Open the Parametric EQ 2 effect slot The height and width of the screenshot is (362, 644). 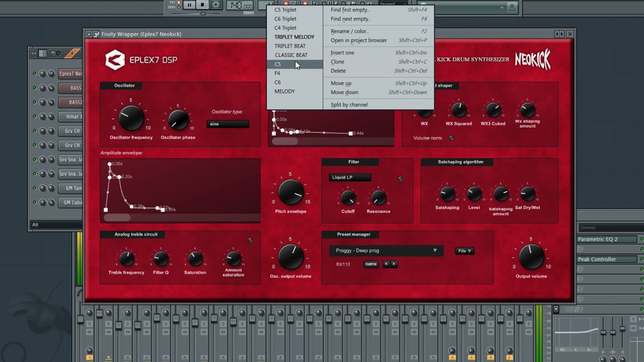point(607,239)
